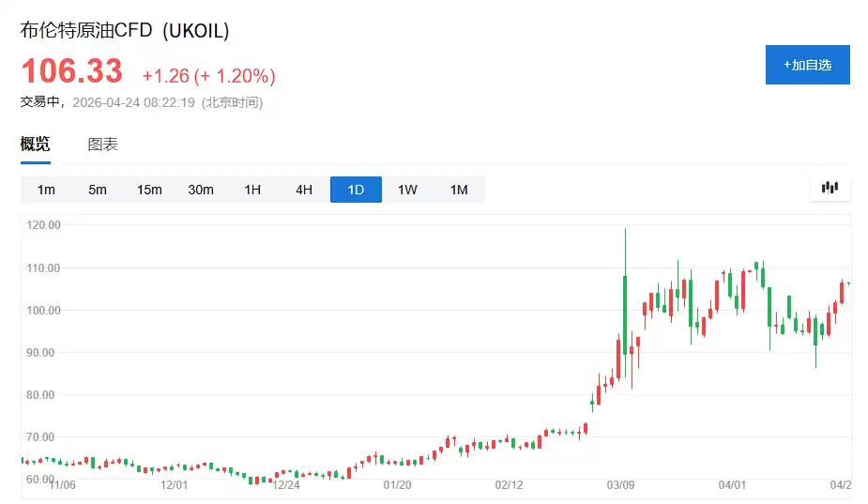Open the 图表 tab
Screen dimensions: 868x504
click(102, 145)
